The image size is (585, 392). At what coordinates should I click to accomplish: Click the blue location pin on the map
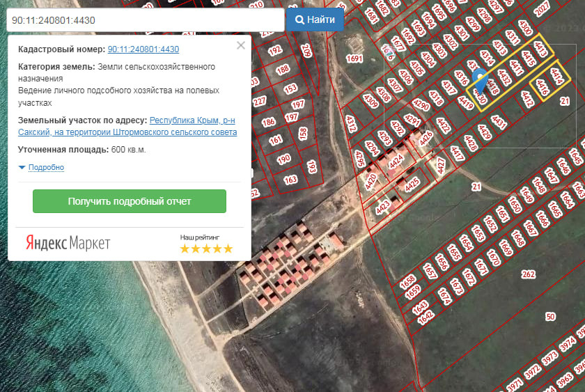tap(480, 80)
